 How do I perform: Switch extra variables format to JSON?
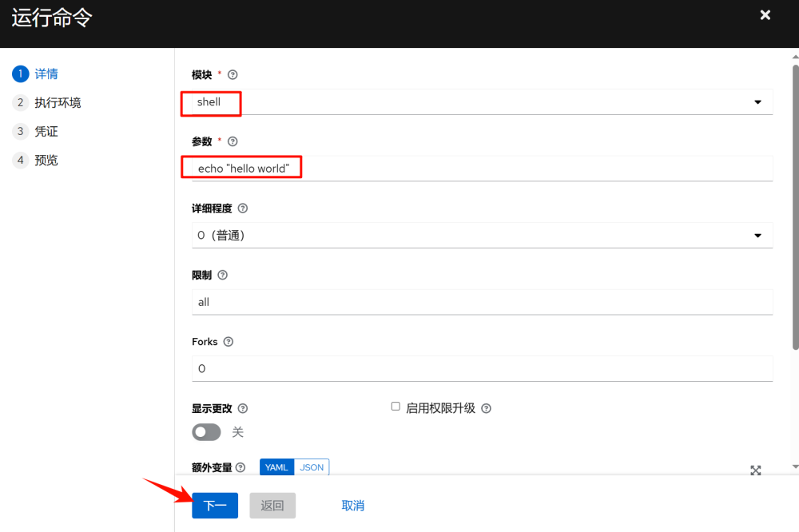coord(311,467)
